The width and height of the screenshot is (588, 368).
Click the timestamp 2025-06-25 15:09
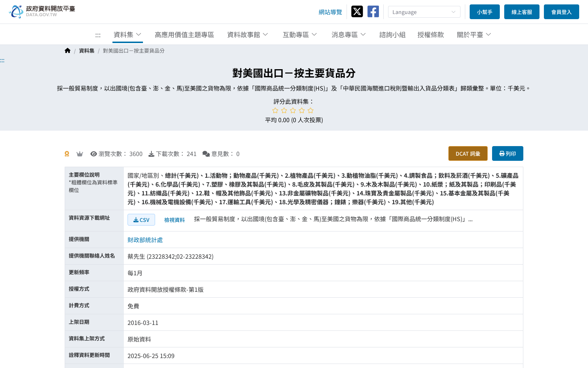151,356
